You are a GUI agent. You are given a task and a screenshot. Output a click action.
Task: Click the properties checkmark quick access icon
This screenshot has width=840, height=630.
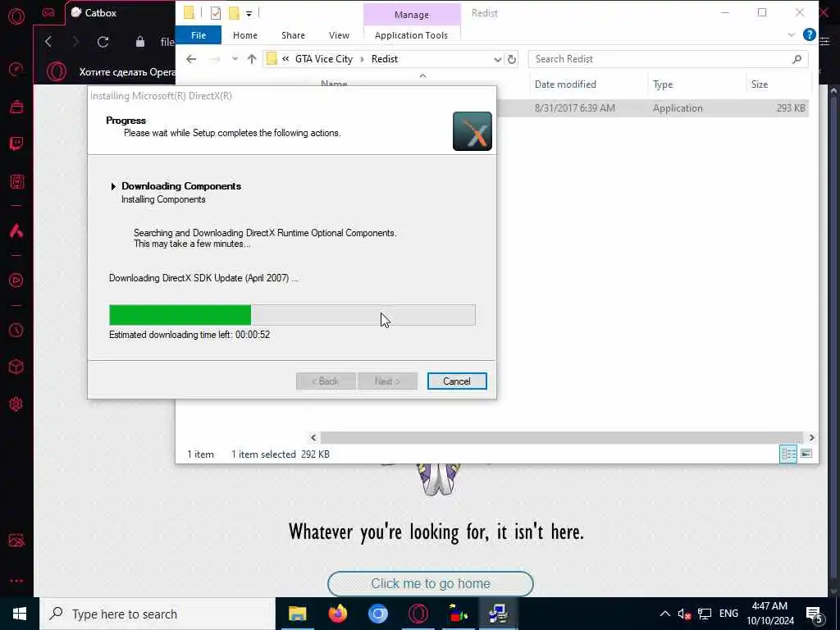pyautogui.click(x=216, y=13)
